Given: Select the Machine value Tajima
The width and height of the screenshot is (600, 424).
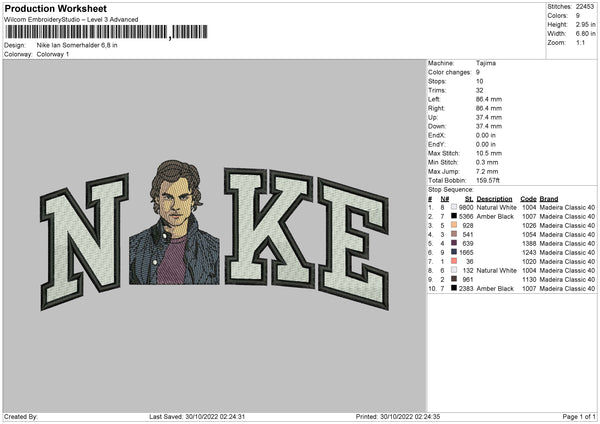Looking at the screenshot, I should 486,63.
